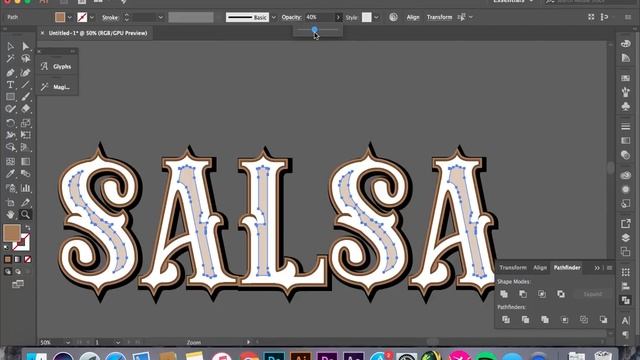The image size is (640, 360).
Task: Click the Merge pathfinder icon
Action: point(545,320)
